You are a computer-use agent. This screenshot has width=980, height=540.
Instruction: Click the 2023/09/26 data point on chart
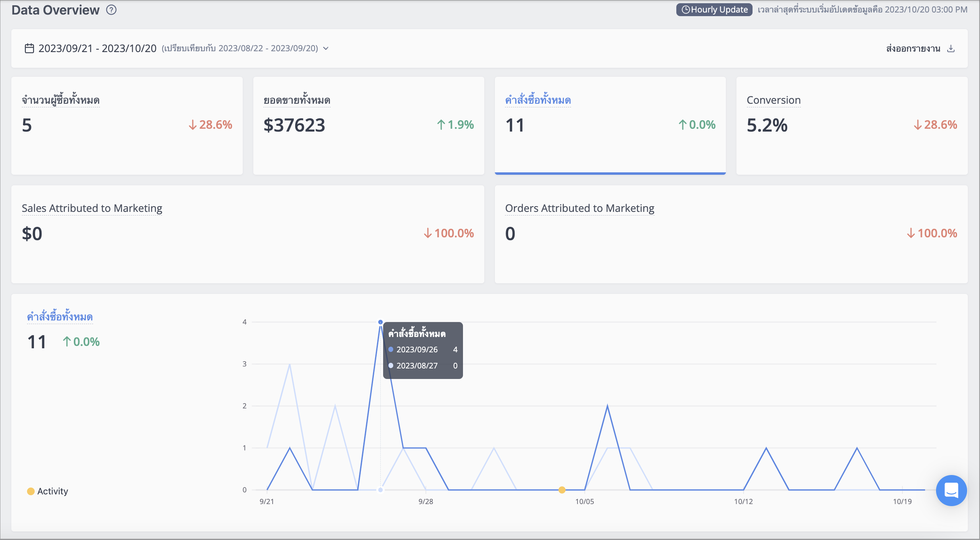380,322
